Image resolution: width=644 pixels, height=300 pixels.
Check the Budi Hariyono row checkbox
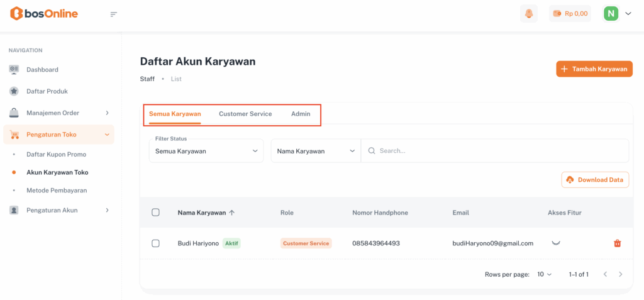[x=156, y=243]
